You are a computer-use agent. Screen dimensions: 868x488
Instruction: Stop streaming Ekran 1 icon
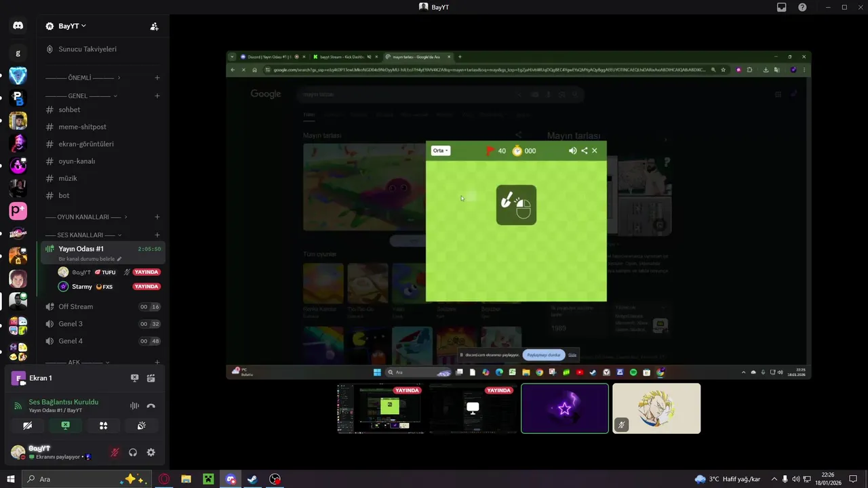coord(134,378)
